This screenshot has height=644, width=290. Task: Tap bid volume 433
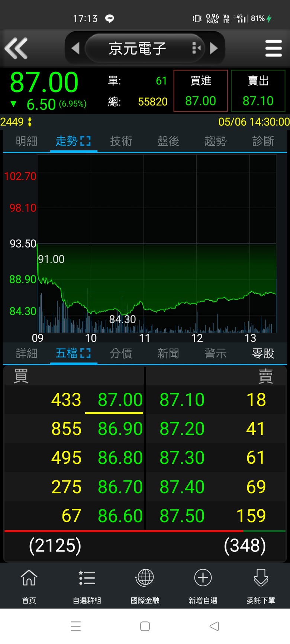point(66,400)
